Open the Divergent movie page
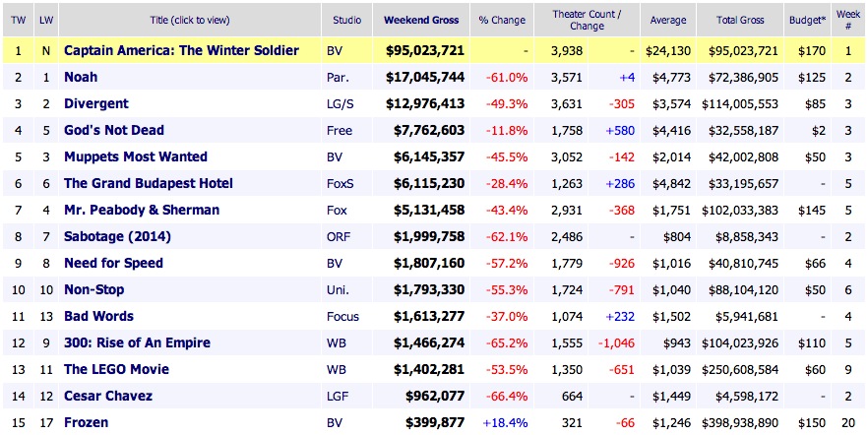 pyautogui.click(x=96, y=103)
